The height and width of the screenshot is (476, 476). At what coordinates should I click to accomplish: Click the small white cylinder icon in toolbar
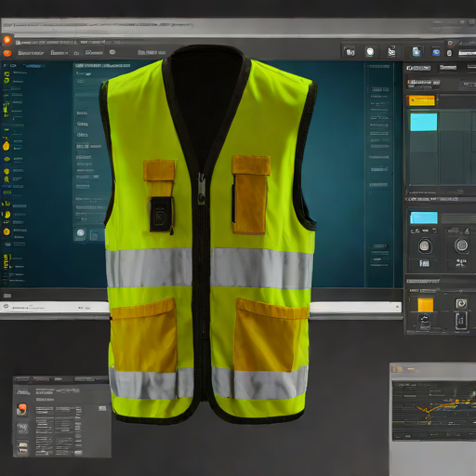449,53
